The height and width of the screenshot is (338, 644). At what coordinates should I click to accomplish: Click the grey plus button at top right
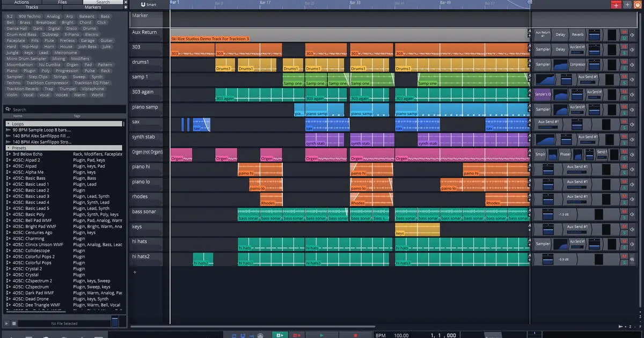coord(627,4)
